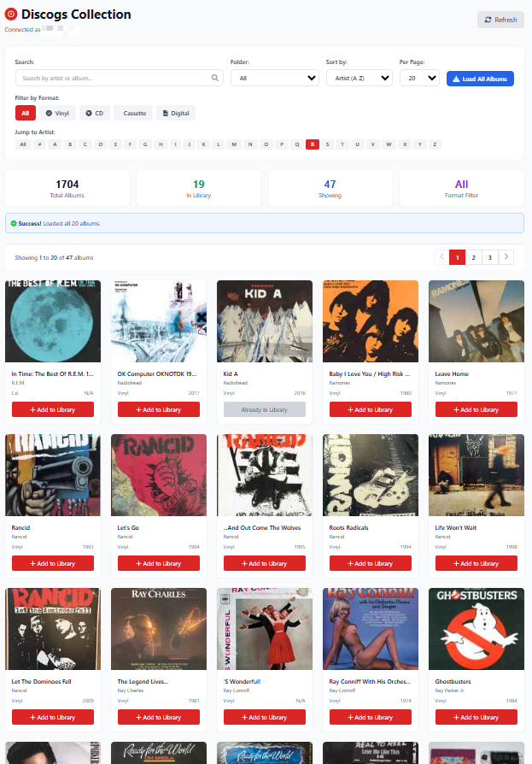Add Leave Home to library
This screenshot has height=764, width=532.
click(x=476, y=409)
